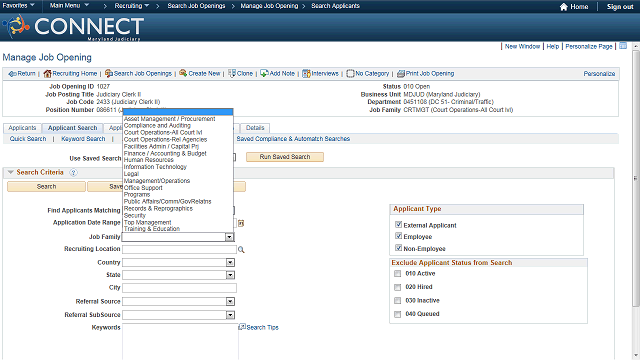The height and width of the screenshot is (360, 640).
Task: Uncheck the External Applicant checkbox
Action: [x=398, y=224]
